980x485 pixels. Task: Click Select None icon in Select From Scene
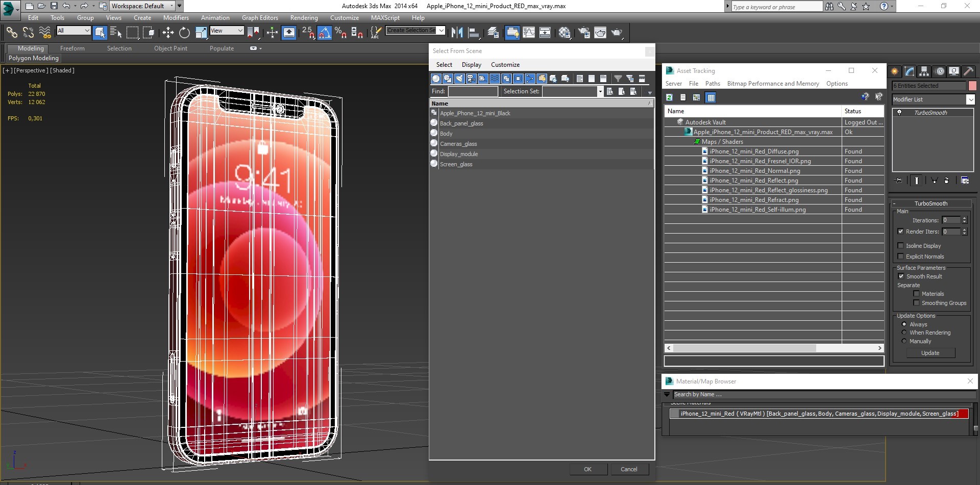(x=591, y=78)
